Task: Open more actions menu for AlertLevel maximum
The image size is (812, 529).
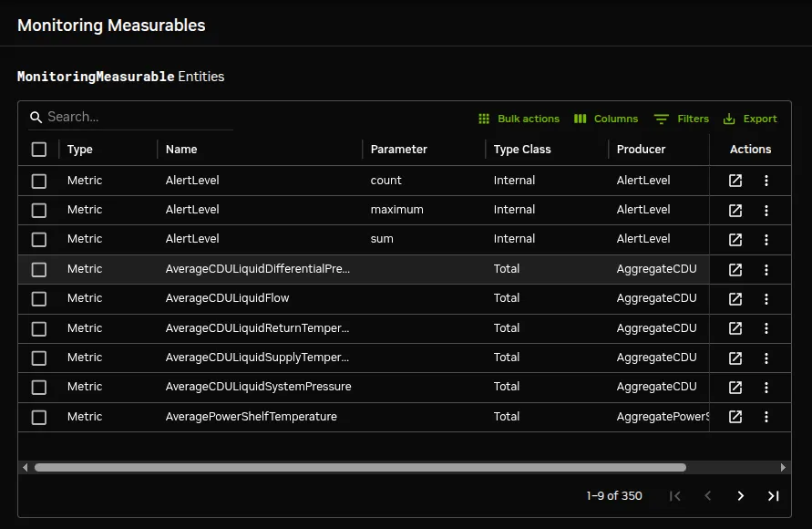Action: click(766, 211)
